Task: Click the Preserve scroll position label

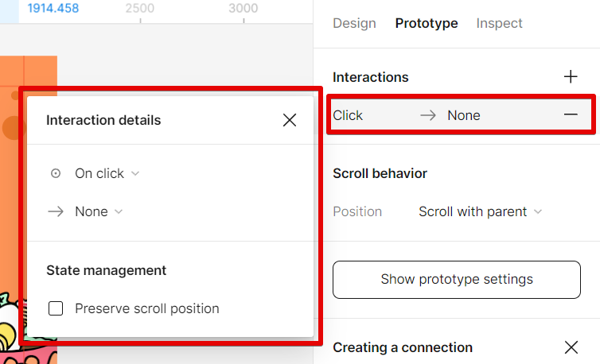Action: click(146, 308)
